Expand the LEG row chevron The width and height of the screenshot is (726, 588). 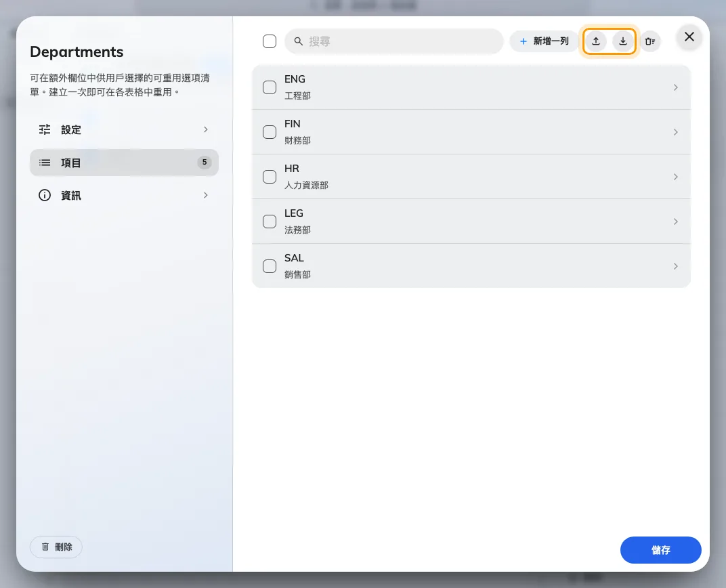click(675, 222)
